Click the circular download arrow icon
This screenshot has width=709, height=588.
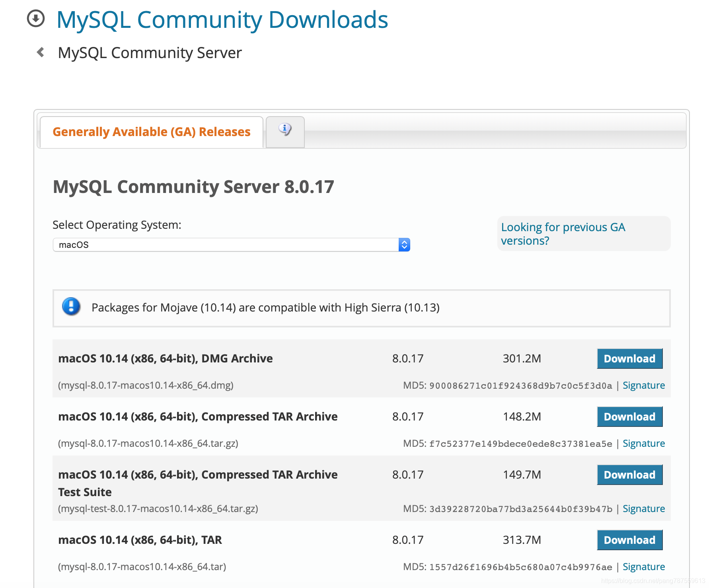click(36, 19)
